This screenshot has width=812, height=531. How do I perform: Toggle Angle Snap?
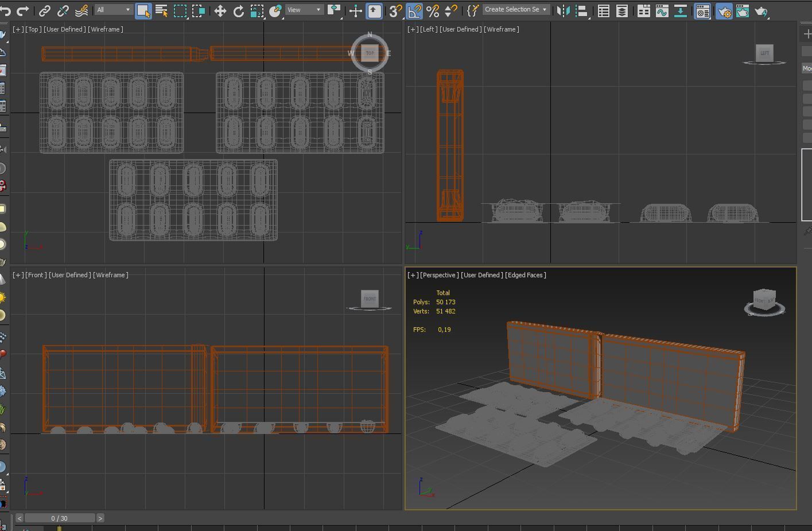pyautogui.click(x=414, y=10)
